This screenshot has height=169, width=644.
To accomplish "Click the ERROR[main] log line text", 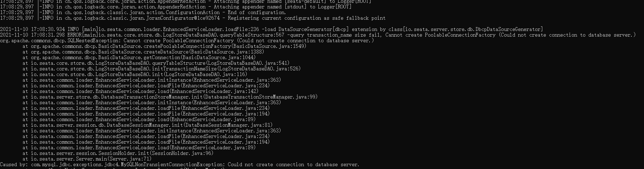I will point(318,35).
